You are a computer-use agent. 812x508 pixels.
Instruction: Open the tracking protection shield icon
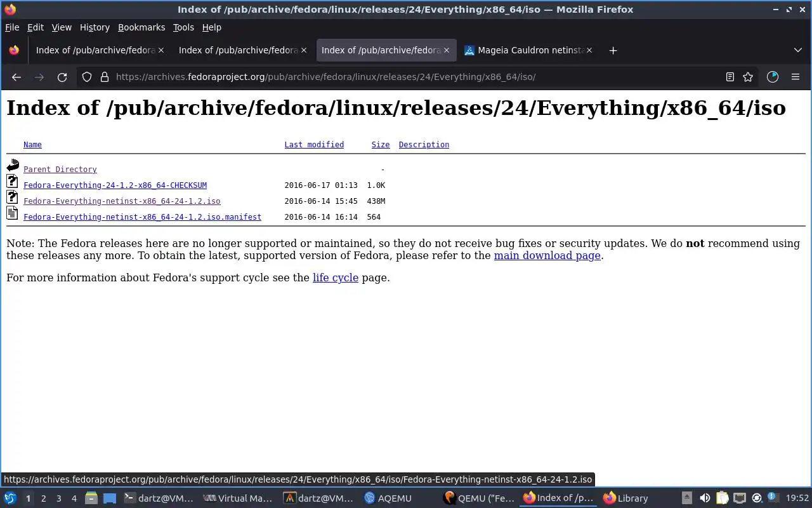(x=87, y=77)
